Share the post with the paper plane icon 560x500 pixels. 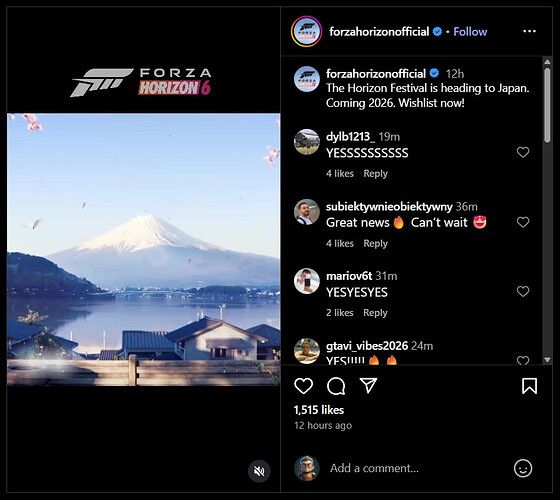(x=368, y=386)
